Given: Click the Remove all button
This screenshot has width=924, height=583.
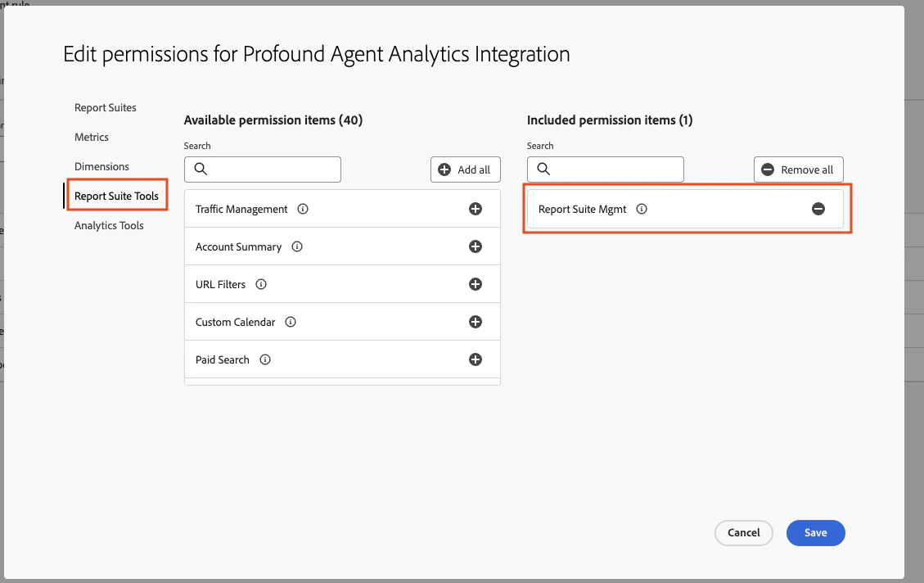Looking at the screenshot, I should (x=799, y=169).
